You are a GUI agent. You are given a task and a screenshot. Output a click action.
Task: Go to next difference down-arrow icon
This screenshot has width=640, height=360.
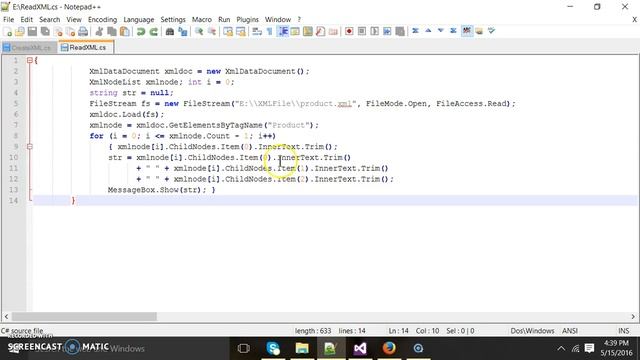[x=441, y=31]
